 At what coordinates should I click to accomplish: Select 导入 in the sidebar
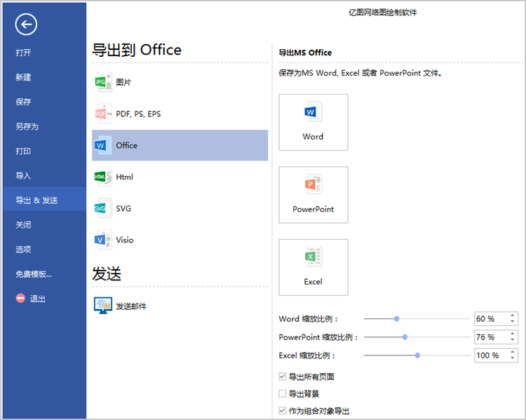tap(23, 175)
